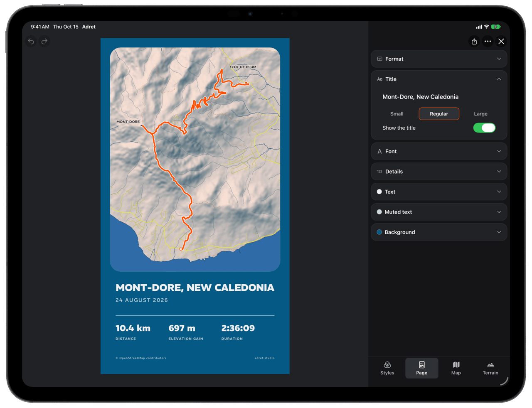Select Small title size
The image size is (532, 408).
coord(397,114)
